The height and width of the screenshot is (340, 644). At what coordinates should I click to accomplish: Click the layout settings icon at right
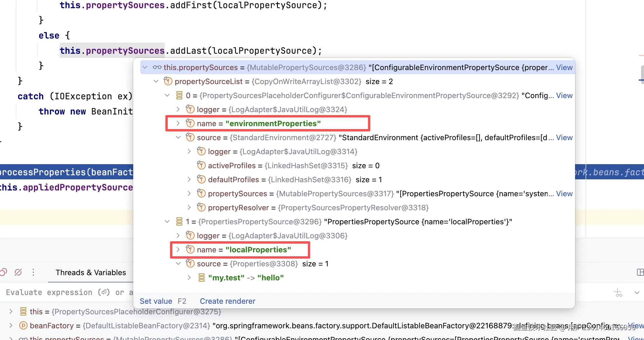[640, 272]
